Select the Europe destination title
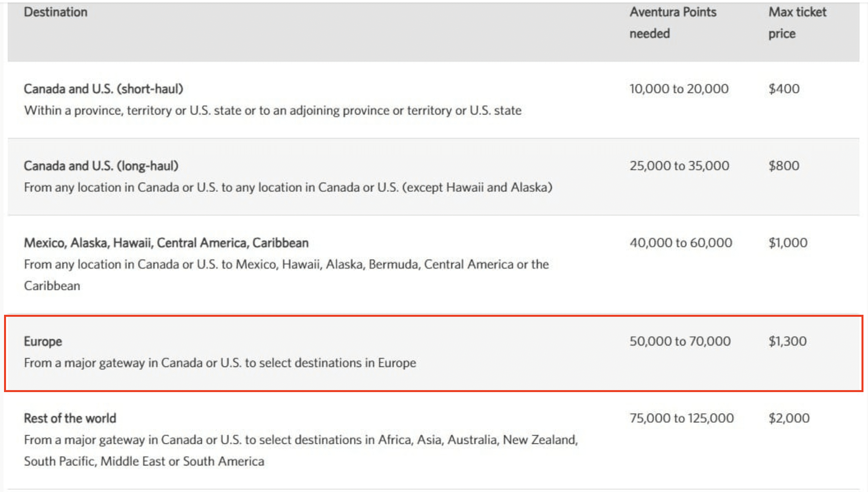The width and height of the screenshot is (868, 492). [x=43, y=341]
